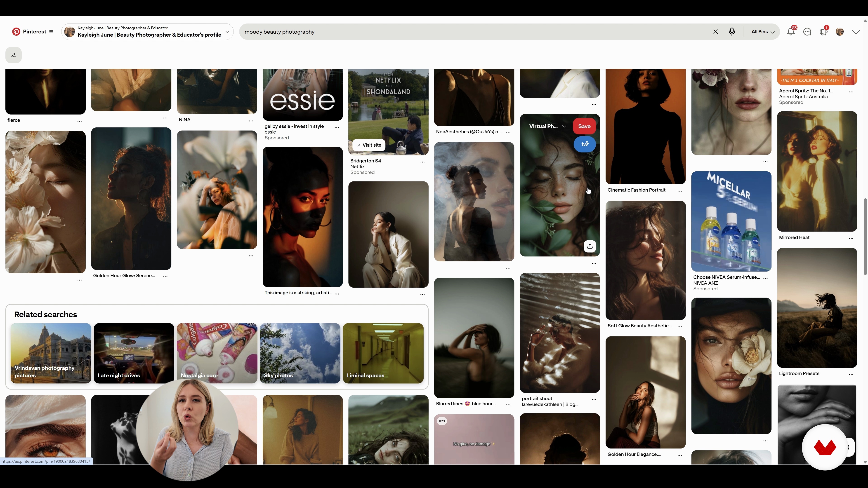The image size is (868, 488).
Task: Open the 0:11 'No glue, no damage' video pin
Action: [474, 439]
